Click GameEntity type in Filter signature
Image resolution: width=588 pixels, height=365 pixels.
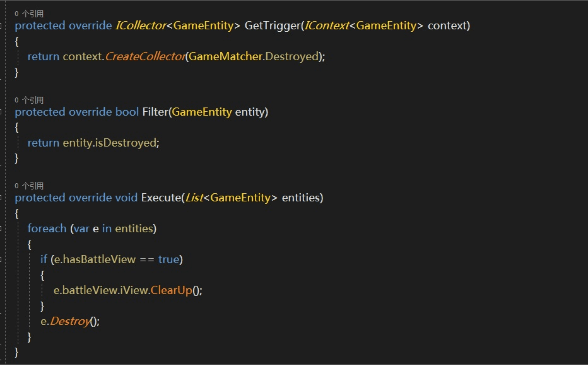(x=202, y=112)
